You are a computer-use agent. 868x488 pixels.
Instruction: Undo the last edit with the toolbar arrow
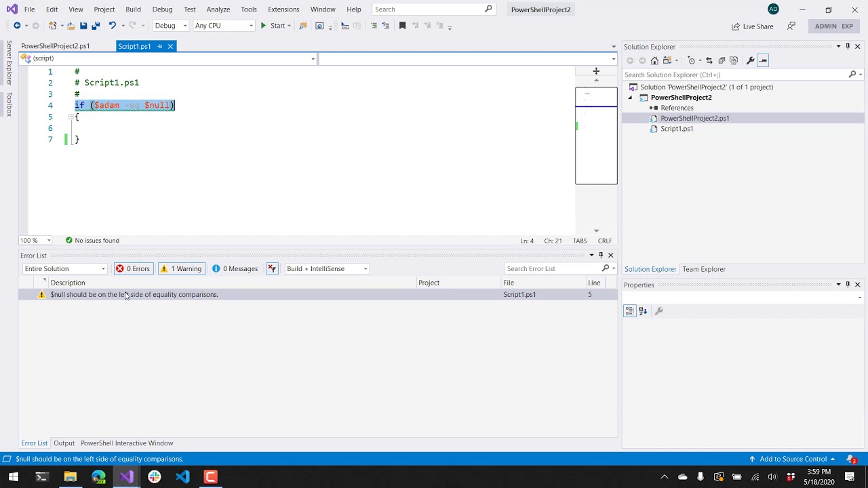(112, 26)
